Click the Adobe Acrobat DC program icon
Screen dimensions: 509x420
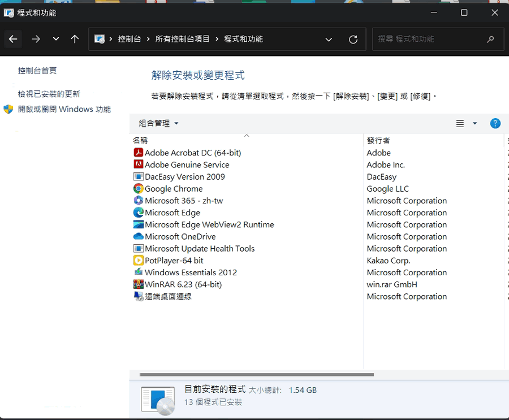[x=139, y=153]
